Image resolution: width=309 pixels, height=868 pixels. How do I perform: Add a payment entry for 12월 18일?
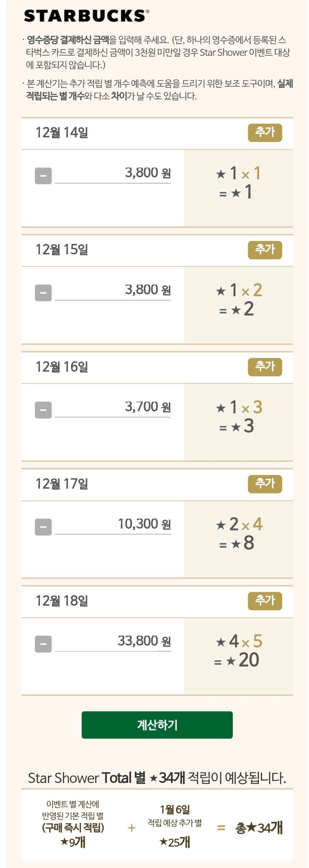click(x=265, y=601)
